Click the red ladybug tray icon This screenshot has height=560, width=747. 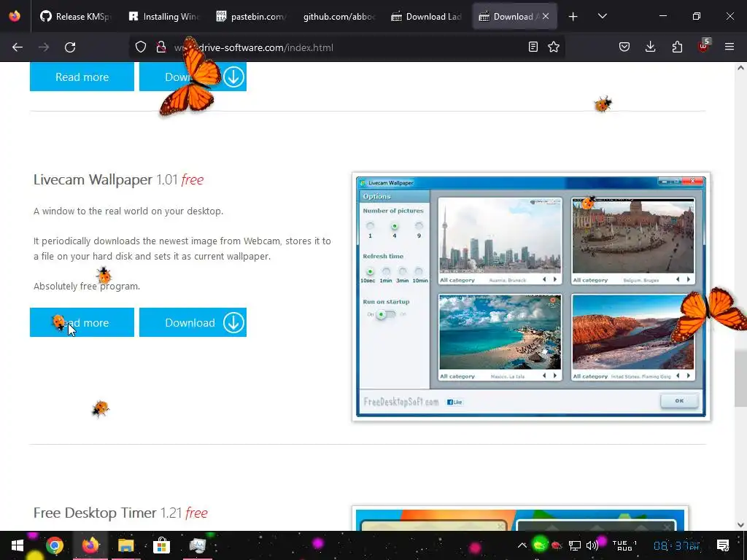[557, 545]
